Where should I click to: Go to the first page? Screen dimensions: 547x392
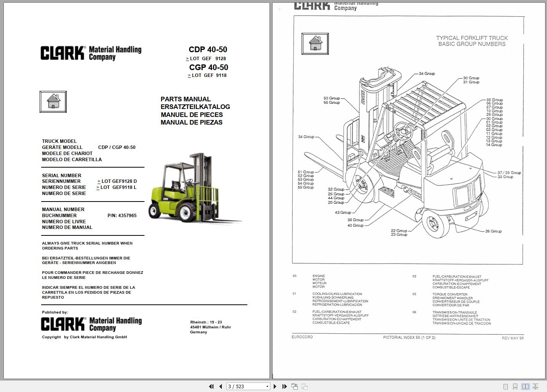tap(211, 386)
